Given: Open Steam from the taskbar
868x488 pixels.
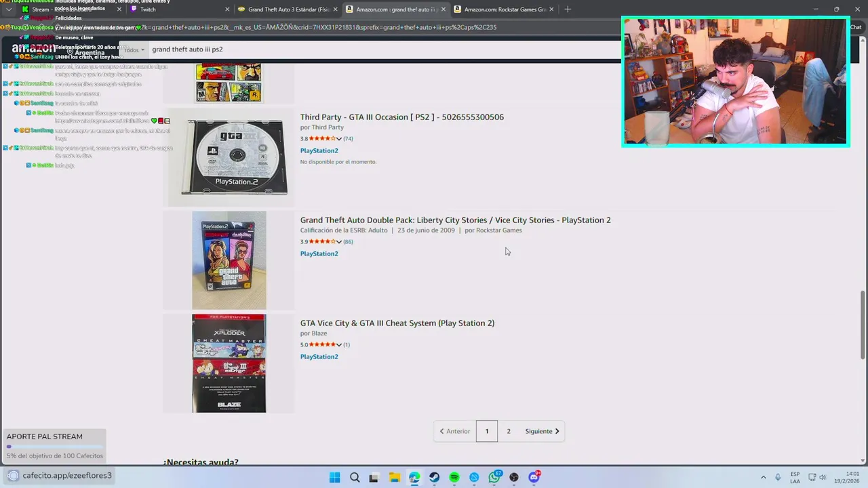Looking at the screenshot, I should point(434,477).
